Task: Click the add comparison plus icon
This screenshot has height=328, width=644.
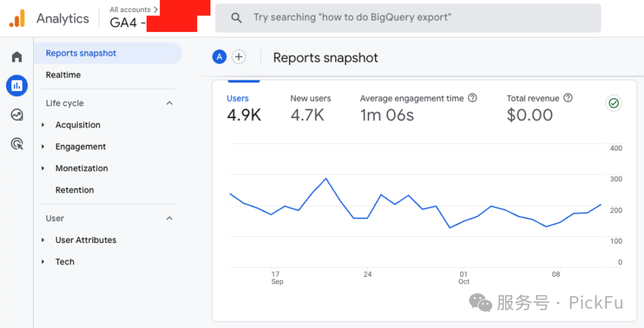Action: click(x=239, y=57)
